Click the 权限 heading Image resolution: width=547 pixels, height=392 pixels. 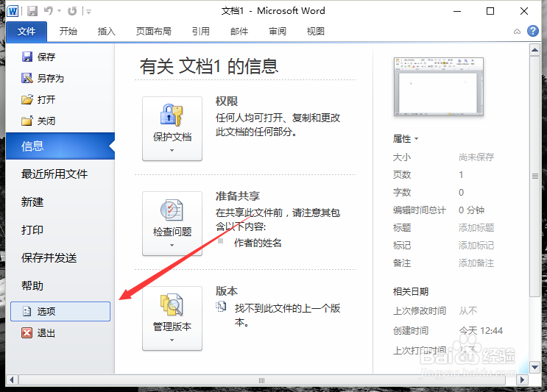(227, 101)
